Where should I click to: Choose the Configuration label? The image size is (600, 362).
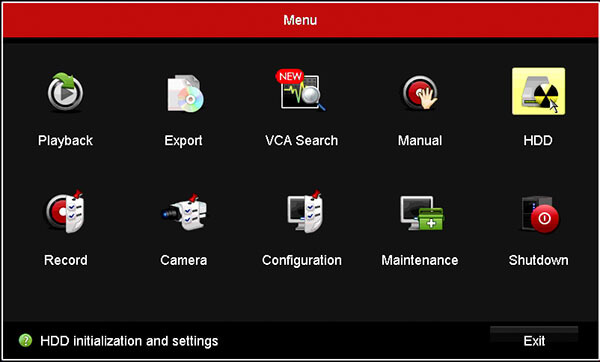[302, 261]
